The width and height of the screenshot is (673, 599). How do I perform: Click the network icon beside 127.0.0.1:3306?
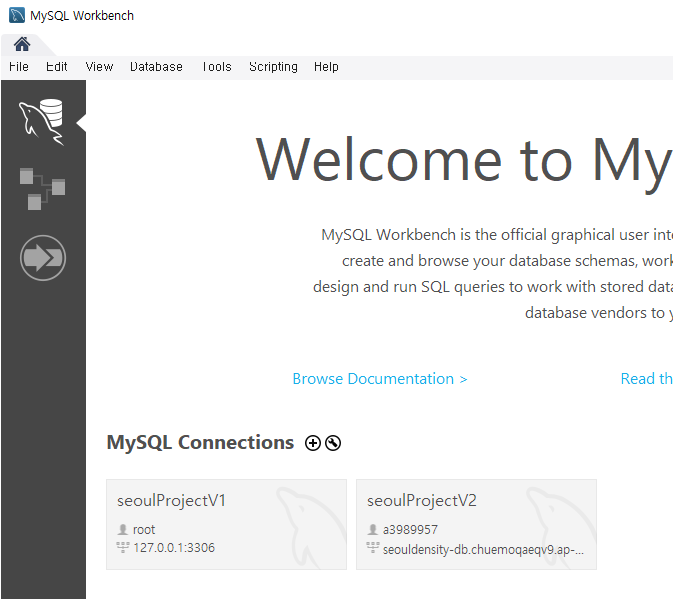[x=123, y=548]
